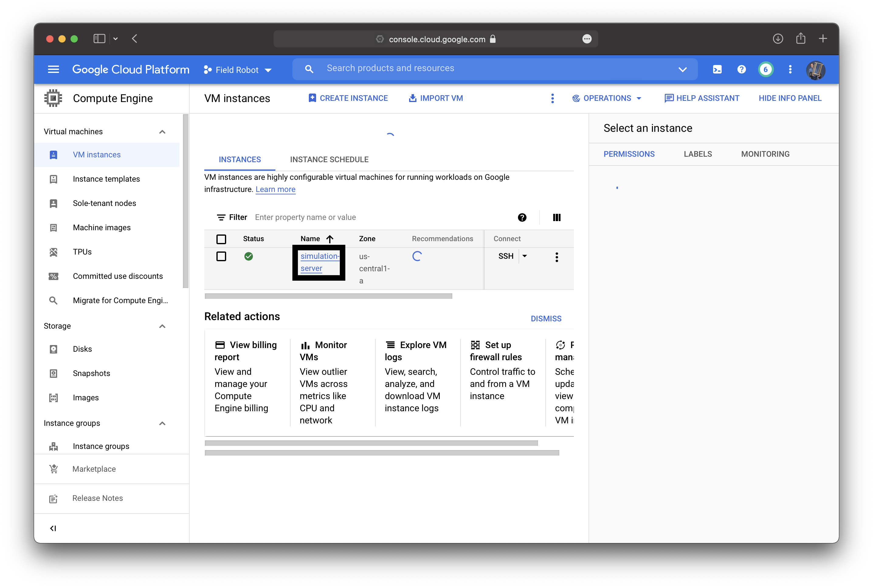
Task: Open more actions beside IMPORT VM
Action: [x=552, y=98]
